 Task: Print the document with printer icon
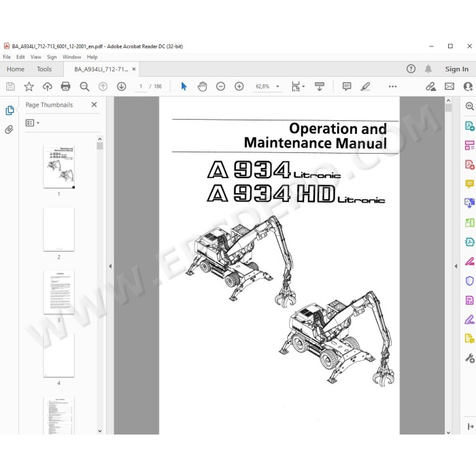[65, 86]
